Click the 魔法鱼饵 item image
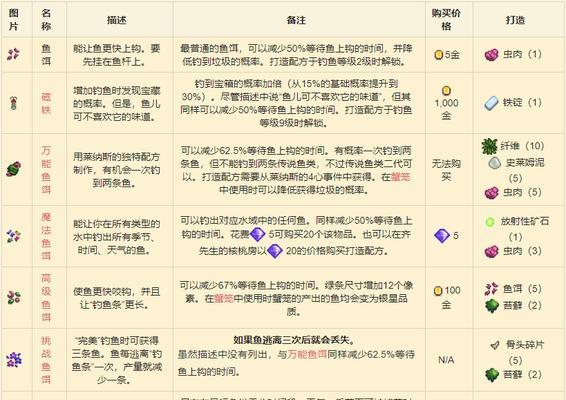566x400 pixels. pyautogui.click(x=13, y=236)
